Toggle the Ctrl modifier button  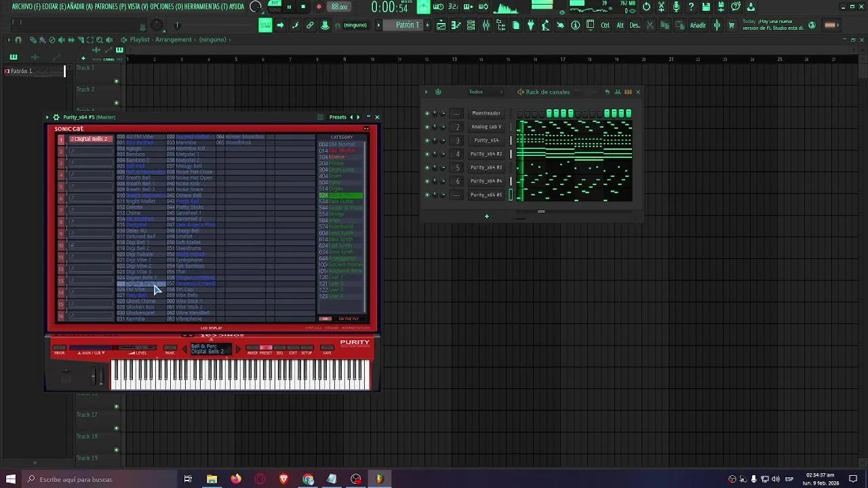tap(605, 25)
